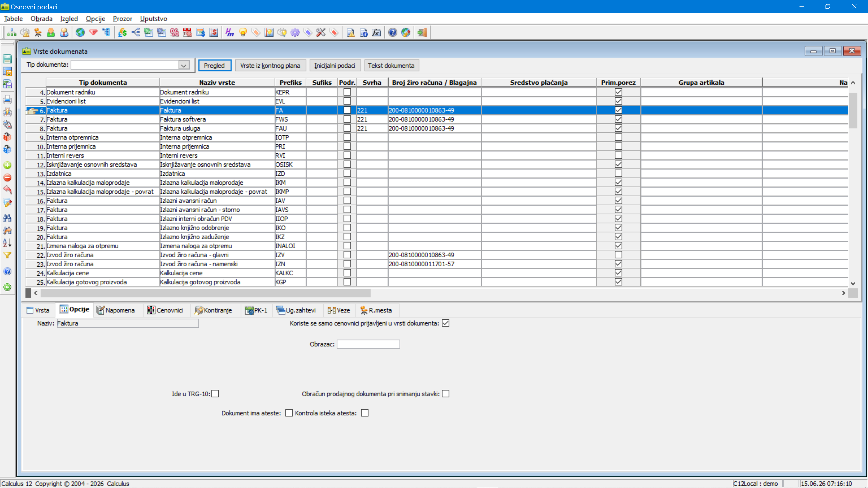The image size is (868, 488).
Task: Click the vertical scrollbar down arrow
Action: click(x=853, y=284)
